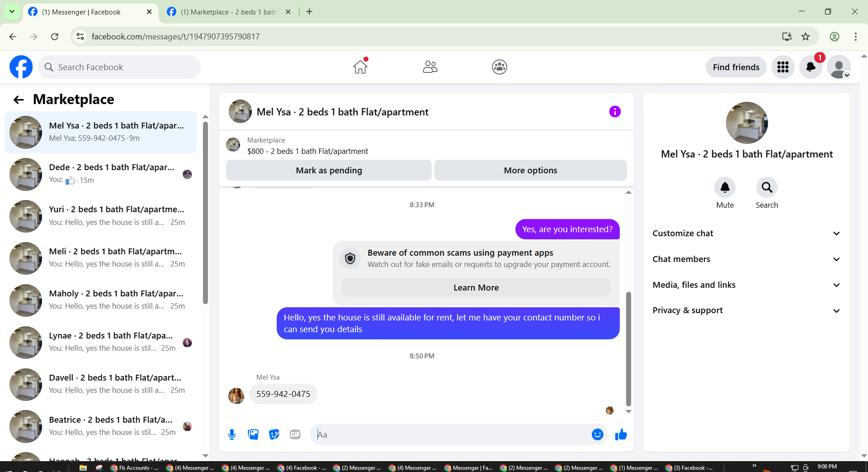Open the Facebook menu grid icon

(x=783, y=67)
